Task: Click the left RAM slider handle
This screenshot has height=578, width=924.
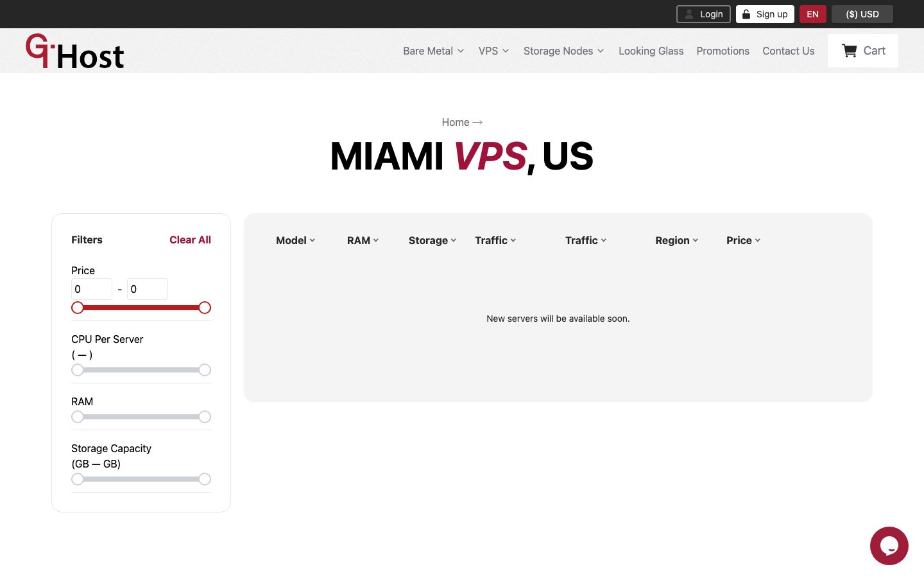Action: (x=78, y=417)
